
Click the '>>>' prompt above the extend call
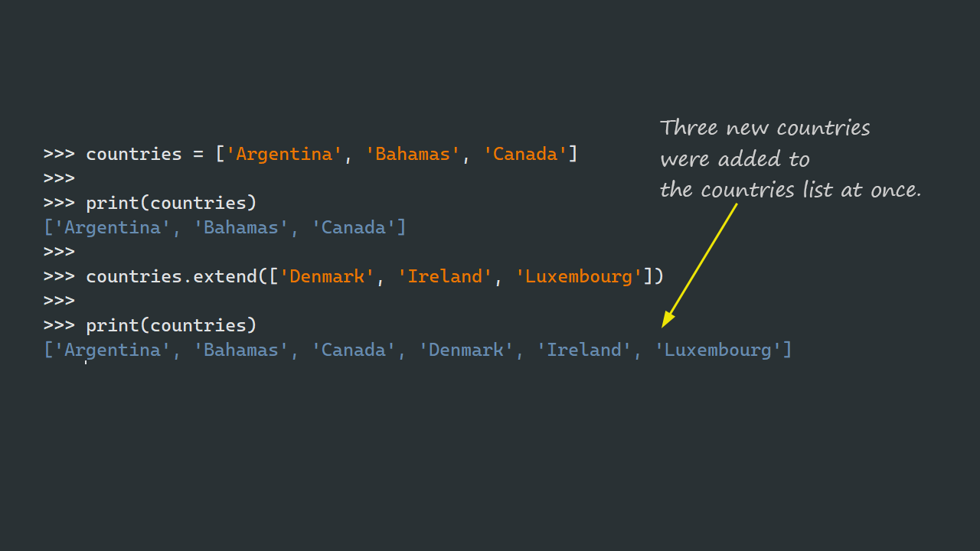(x=57, y=252)
